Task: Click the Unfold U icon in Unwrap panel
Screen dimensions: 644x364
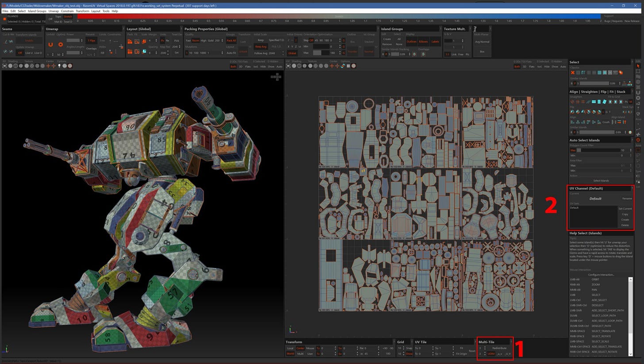Action: tap(50, 44)
